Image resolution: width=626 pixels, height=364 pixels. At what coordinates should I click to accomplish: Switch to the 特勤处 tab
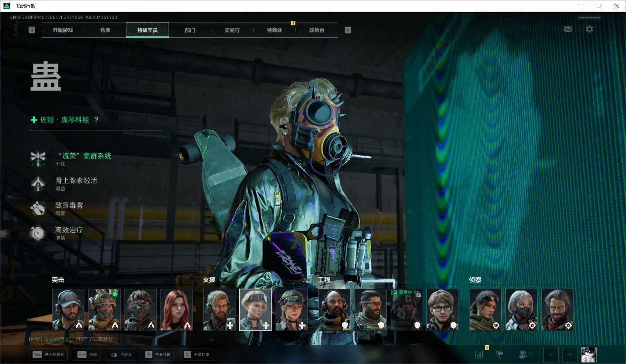click(274, 30)
